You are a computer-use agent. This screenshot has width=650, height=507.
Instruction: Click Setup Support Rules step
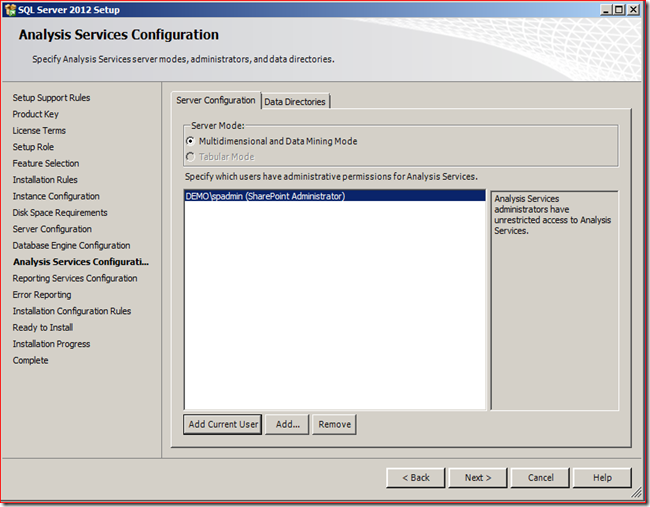click(x=51, y=98)
